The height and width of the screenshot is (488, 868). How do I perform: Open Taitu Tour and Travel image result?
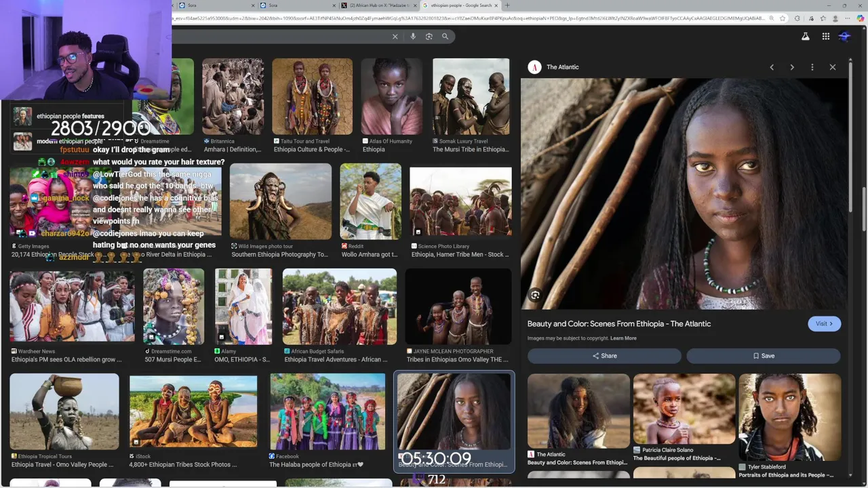[x=312, y=96]
